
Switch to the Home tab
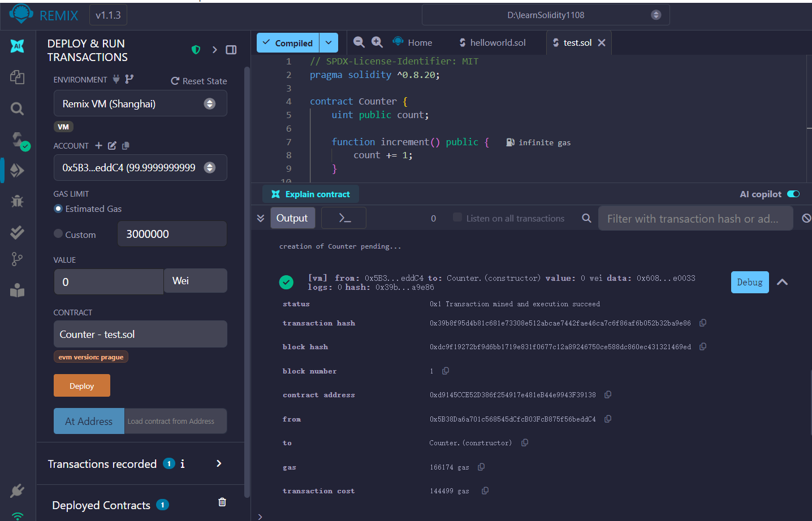(413, 43)
